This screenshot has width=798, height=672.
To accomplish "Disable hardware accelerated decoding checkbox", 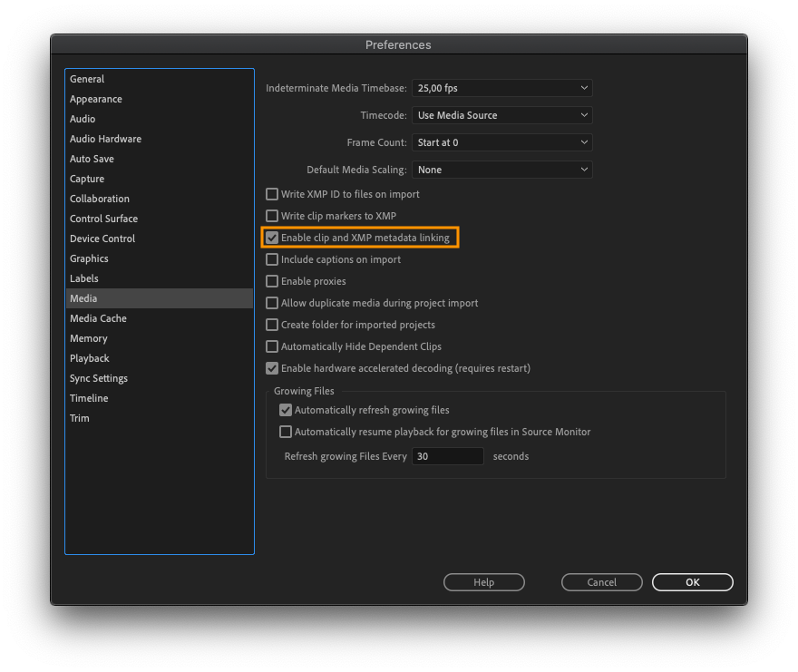I will pyautogui.click(x=272, y=368).
